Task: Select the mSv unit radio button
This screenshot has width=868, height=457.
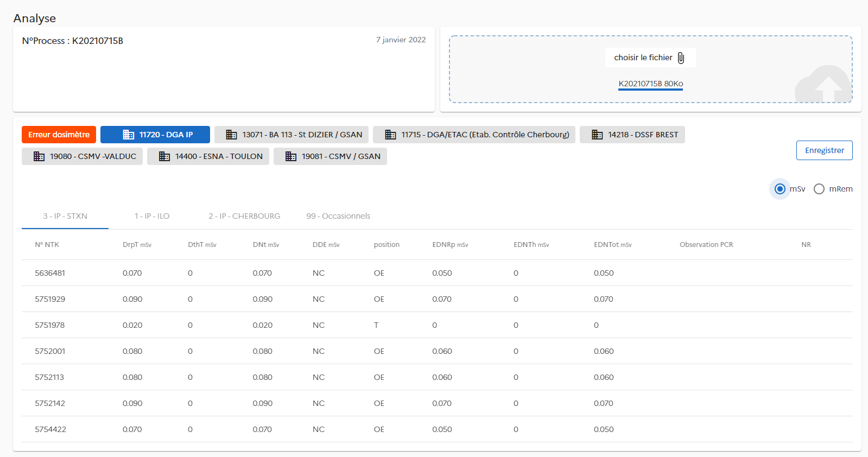Action: [x=780, y=189]
